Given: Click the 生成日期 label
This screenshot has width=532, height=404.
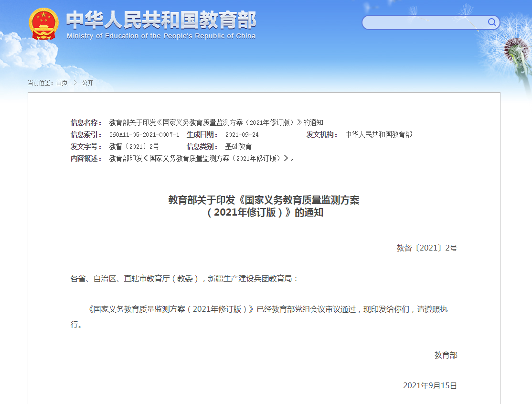Looking at the screenshot, I should (202, 134).
